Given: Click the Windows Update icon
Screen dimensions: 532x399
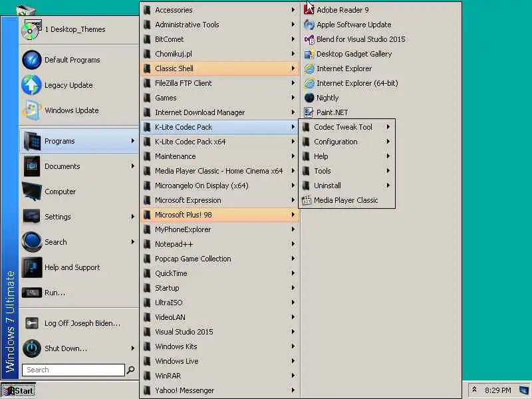Looking at the screenshot, I should 31,110.
